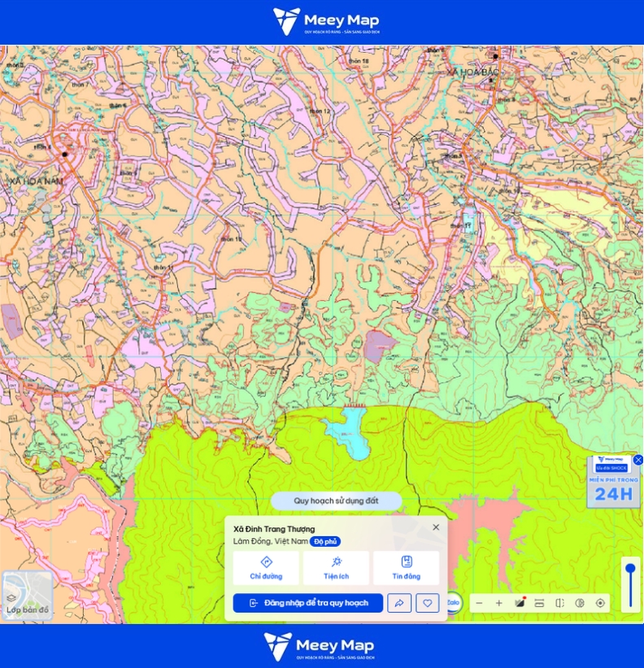The width and height of the screenshot is (644, 668).
Task: Click the Độ phủ badge
Action: click(x=325, y=541)
